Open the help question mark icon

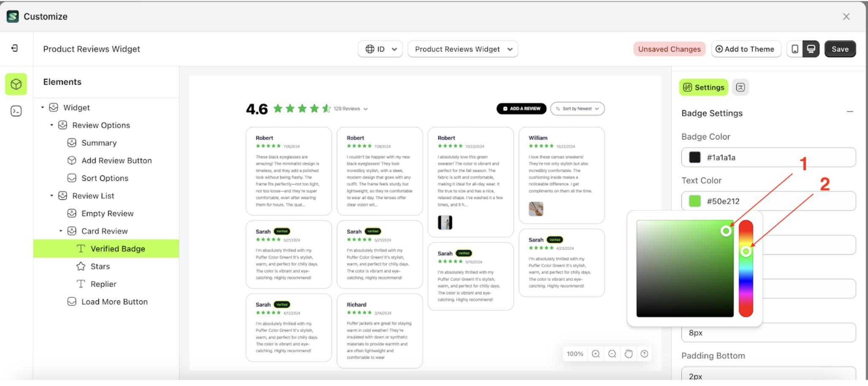tap(644, 354)
